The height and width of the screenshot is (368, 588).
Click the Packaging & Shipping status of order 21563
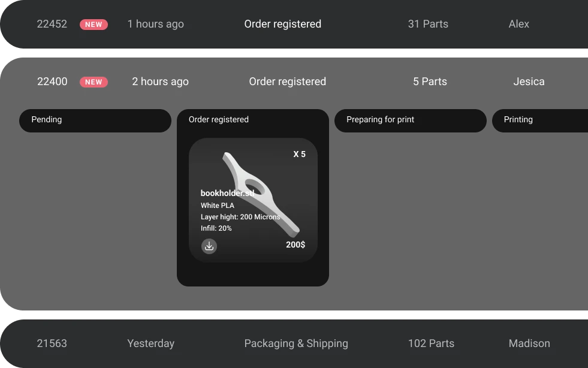point(296,343)
